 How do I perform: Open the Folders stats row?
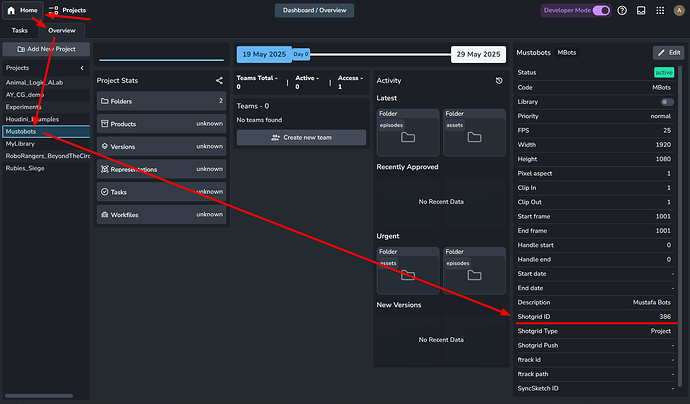pyautogui.click(x=161, y=101)
